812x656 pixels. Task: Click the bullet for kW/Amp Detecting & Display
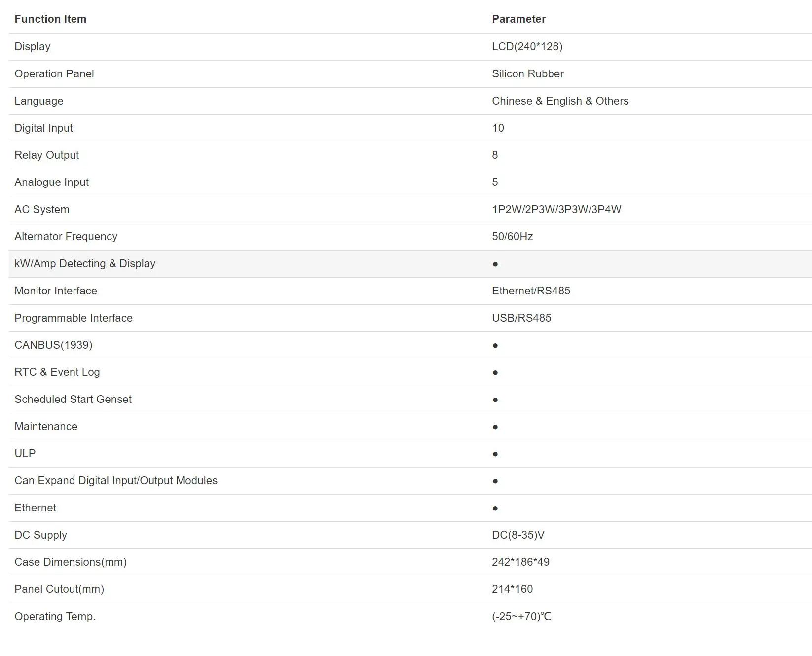click(495, 264)
